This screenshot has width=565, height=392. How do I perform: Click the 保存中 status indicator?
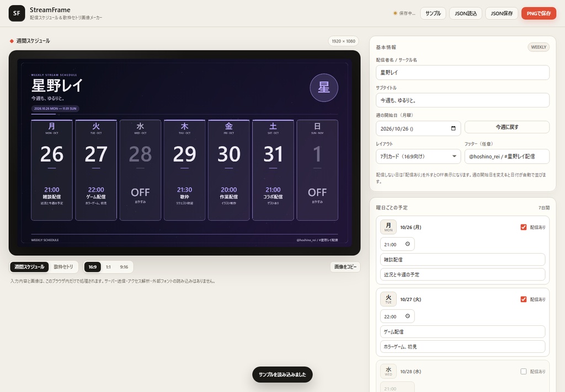pos(404,13)
